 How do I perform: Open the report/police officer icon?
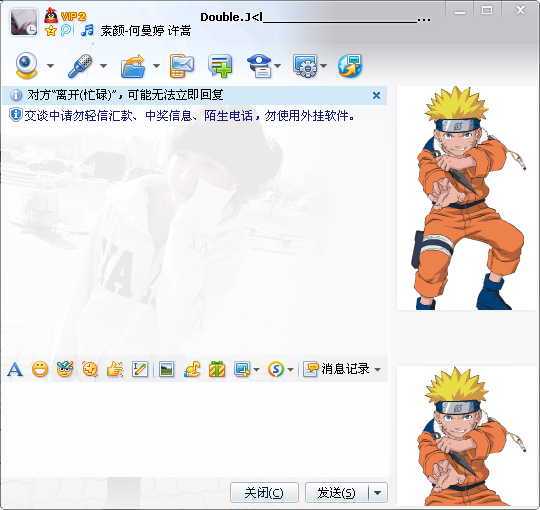point(260,66)
